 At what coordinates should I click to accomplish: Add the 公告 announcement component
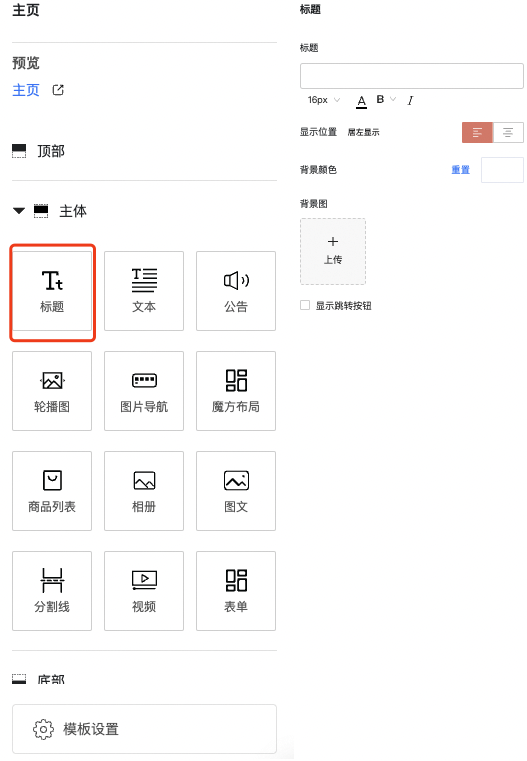[x=236, y=291]
